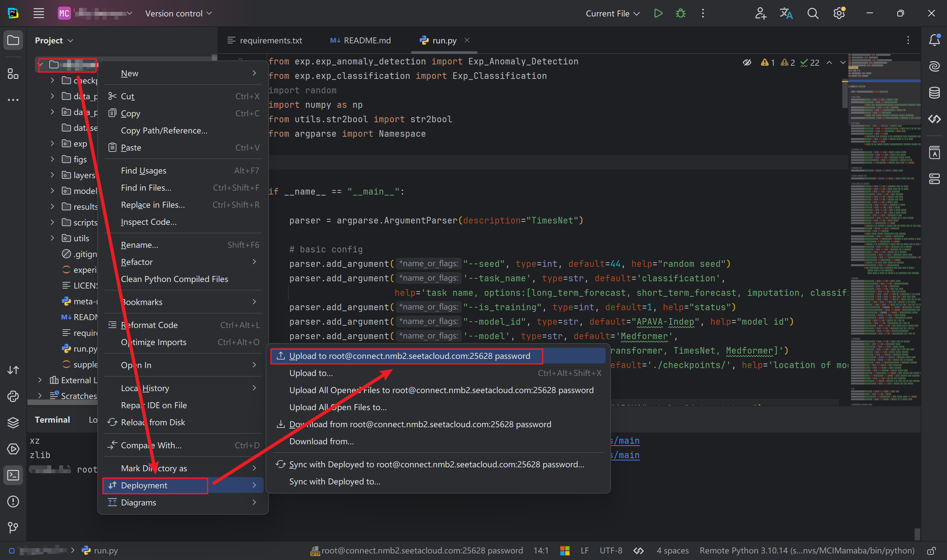
Task: Open the AI Assistant spiral icon
Action: pyautogui.click(x=934, y=66)
